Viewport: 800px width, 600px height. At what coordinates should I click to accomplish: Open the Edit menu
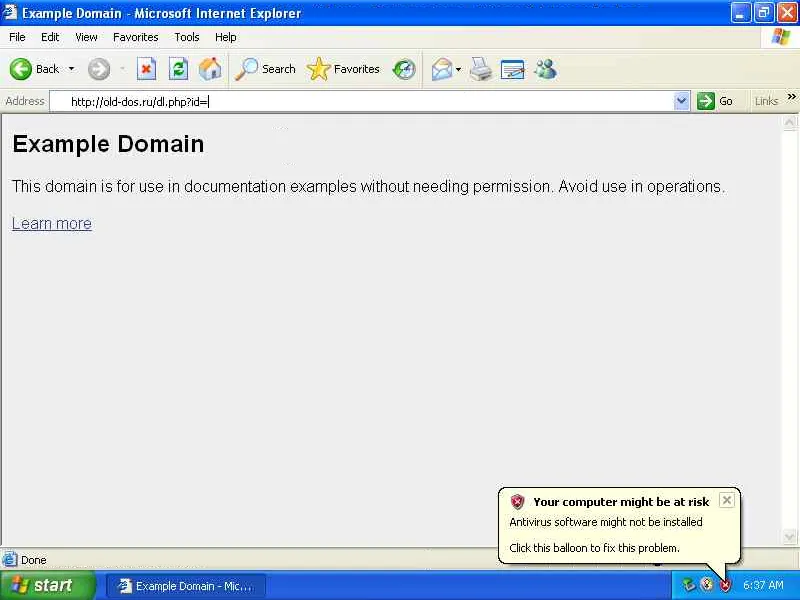(x=50, y=37)
